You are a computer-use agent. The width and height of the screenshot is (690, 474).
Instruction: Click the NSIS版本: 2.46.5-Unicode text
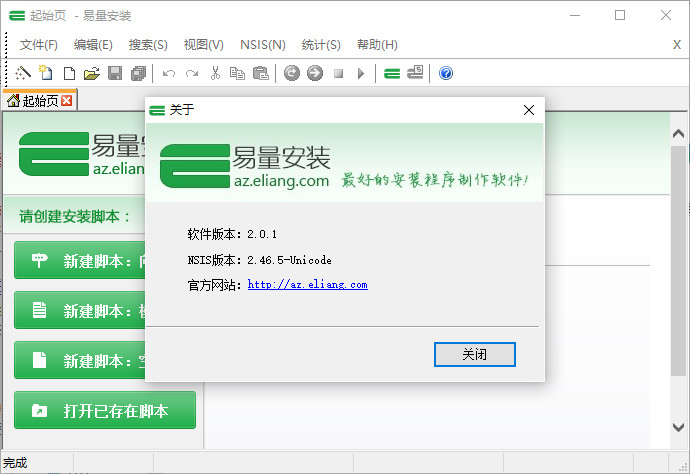click(259, 260)
